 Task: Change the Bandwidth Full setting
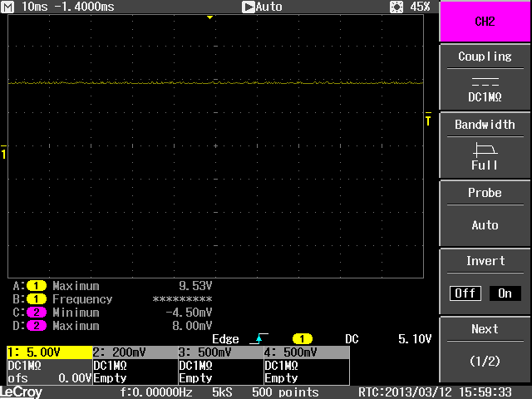pos(485,145)
